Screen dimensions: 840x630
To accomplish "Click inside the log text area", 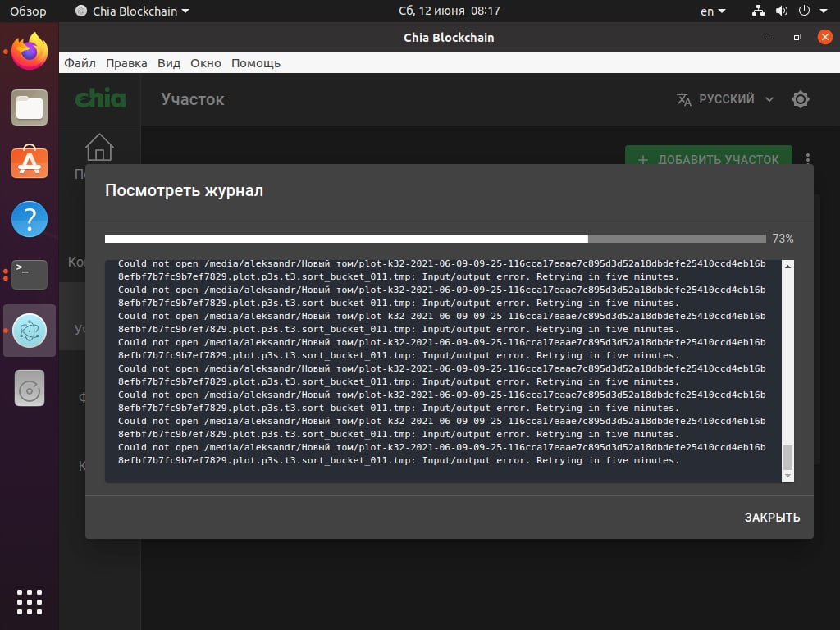I will pyautogui.click(x=443, y=371).
